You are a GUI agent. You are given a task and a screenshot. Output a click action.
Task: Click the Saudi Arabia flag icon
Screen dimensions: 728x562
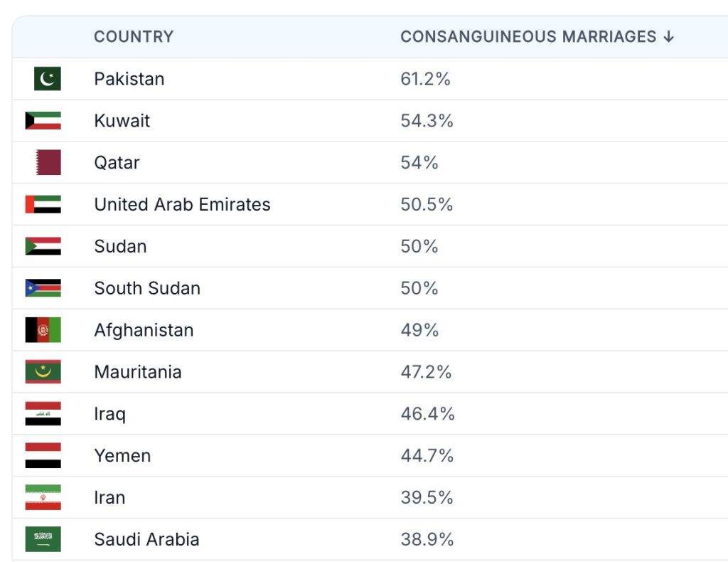pyautogui.click(x=43, y=539)
